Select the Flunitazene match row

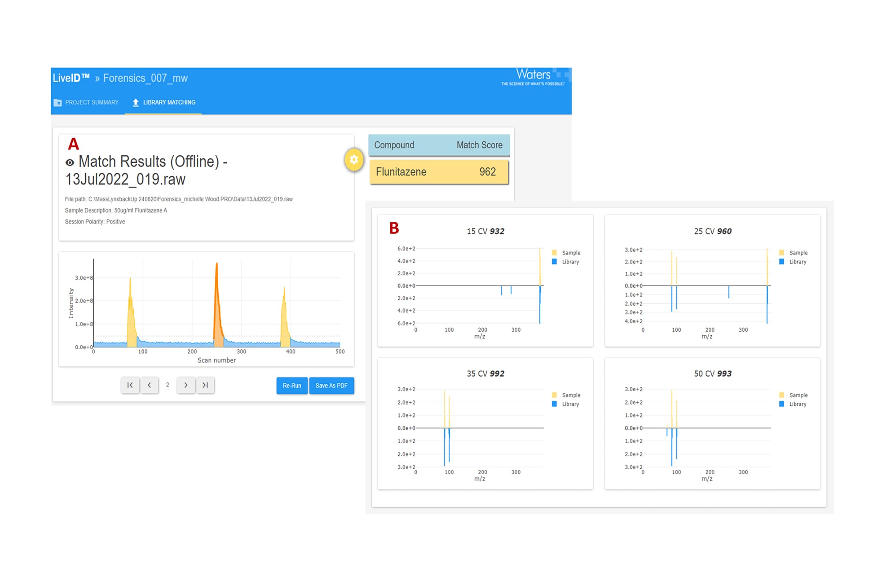(x=439, y=172)
